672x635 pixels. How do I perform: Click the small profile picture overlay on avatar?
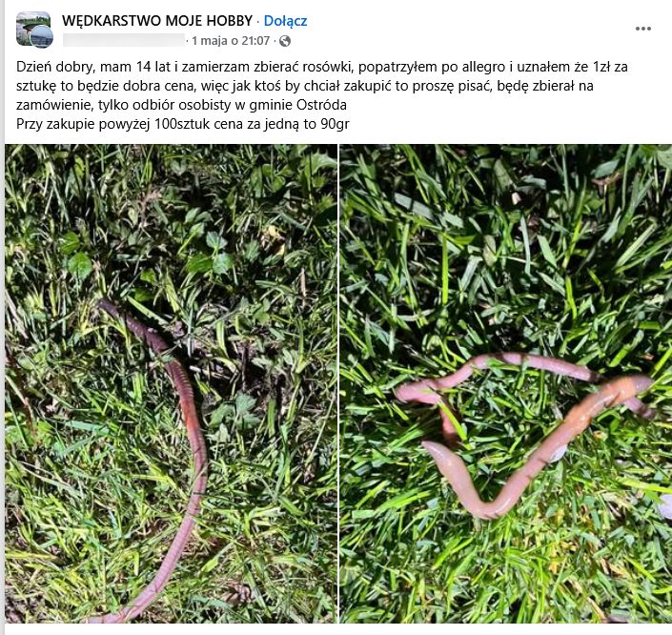[42, 37]
